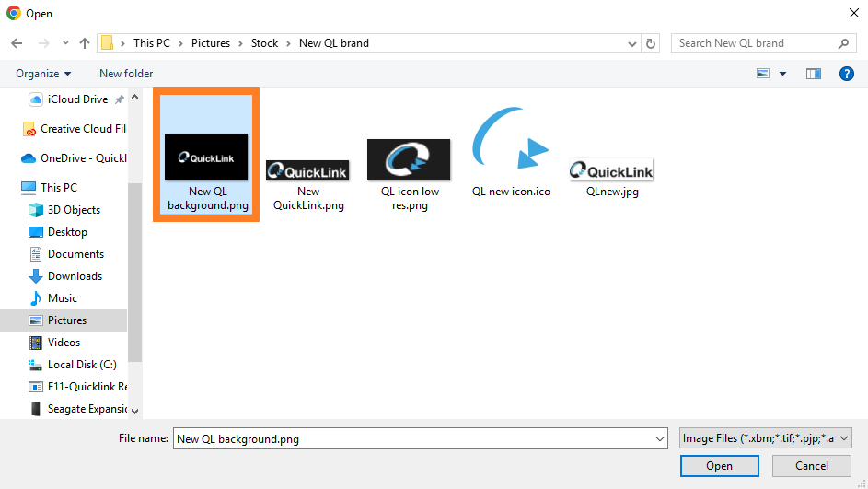Open the Videos folder

(55, 343)
